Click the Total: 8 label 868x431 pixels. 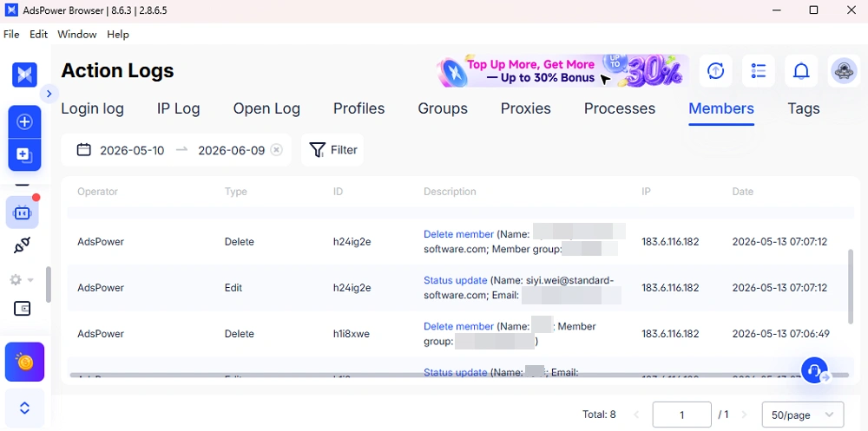(599, 415)
